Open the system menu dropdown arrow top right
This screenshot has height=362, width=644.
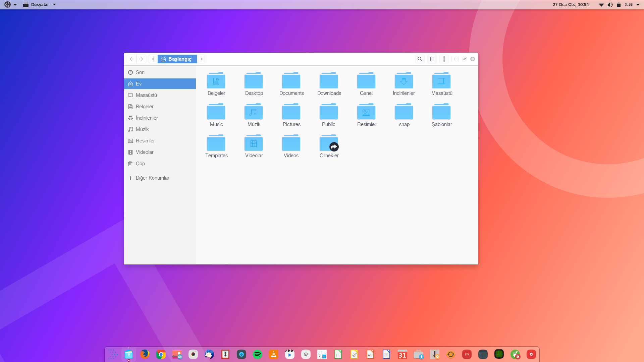pyautogui.click(x=638, y=5)
